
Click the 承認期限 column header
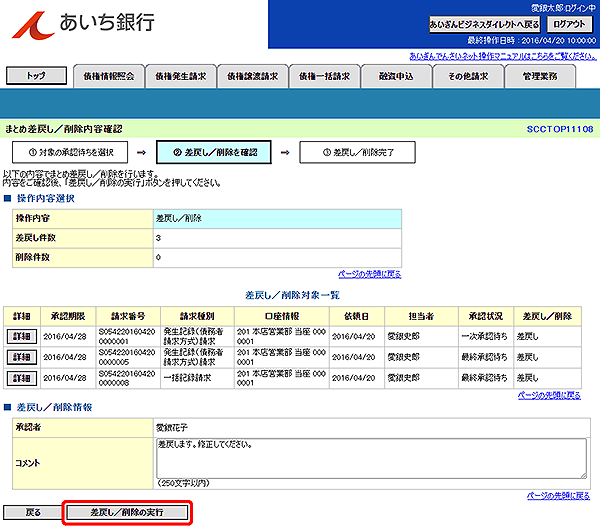tap(68, 316)
